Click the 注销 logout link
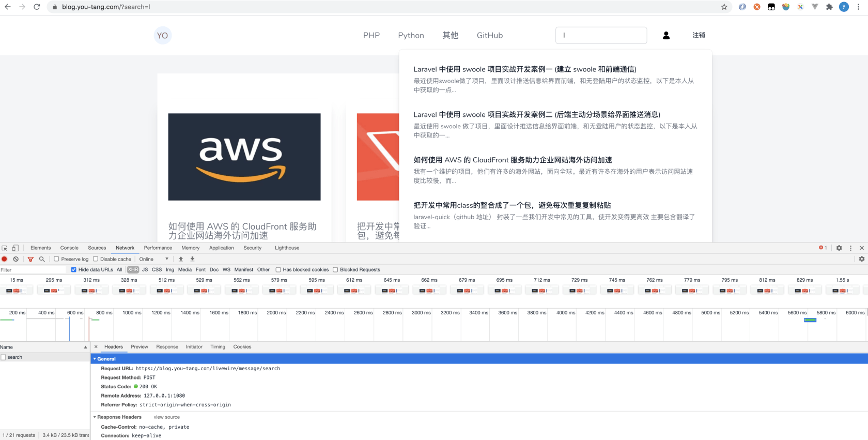 coord(699,35)
